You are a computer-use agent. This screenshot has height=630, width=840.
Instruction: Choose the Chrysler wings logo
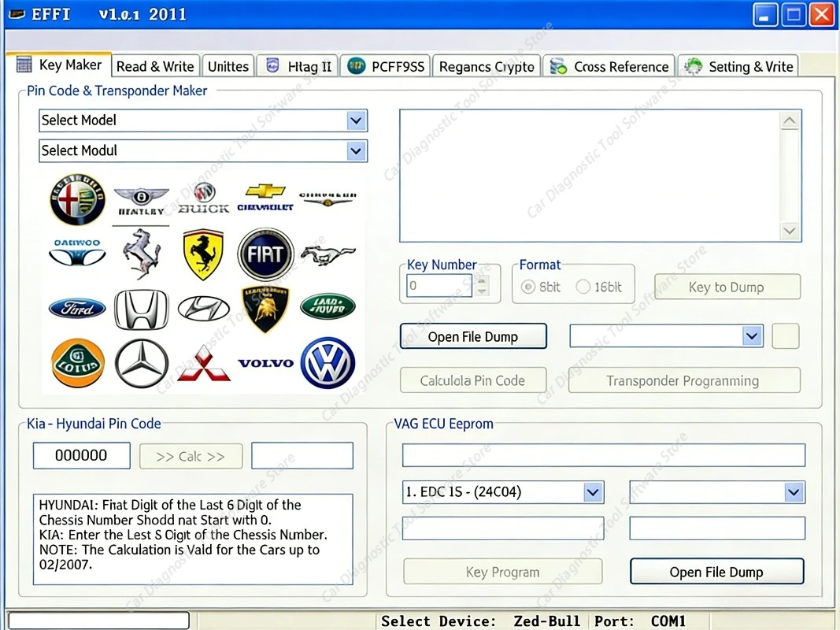click(x=327, y=198)
